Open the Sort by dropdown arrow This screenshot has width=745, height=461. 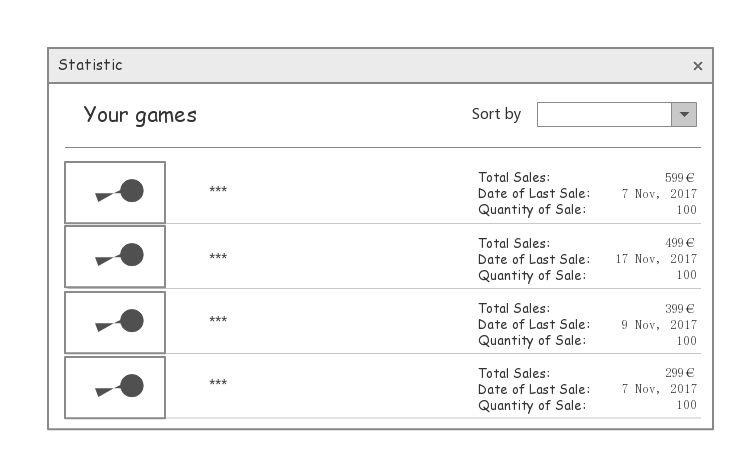coord(684,115)
